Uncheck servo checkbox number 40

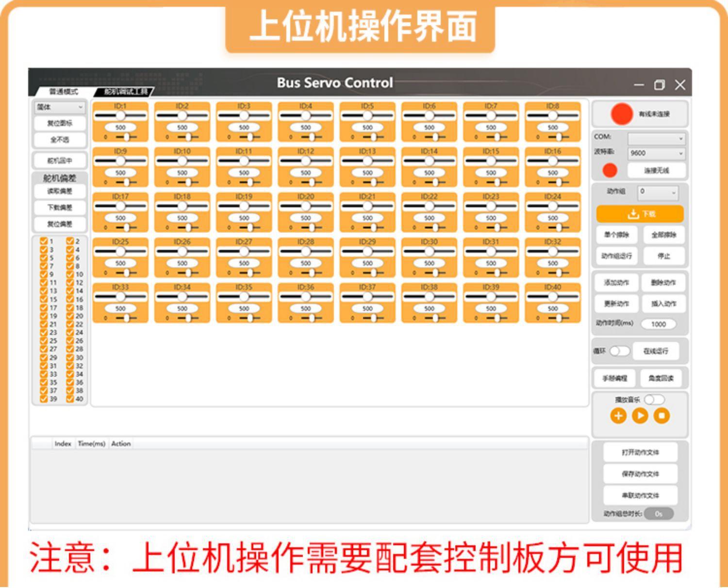pos(70,399)
